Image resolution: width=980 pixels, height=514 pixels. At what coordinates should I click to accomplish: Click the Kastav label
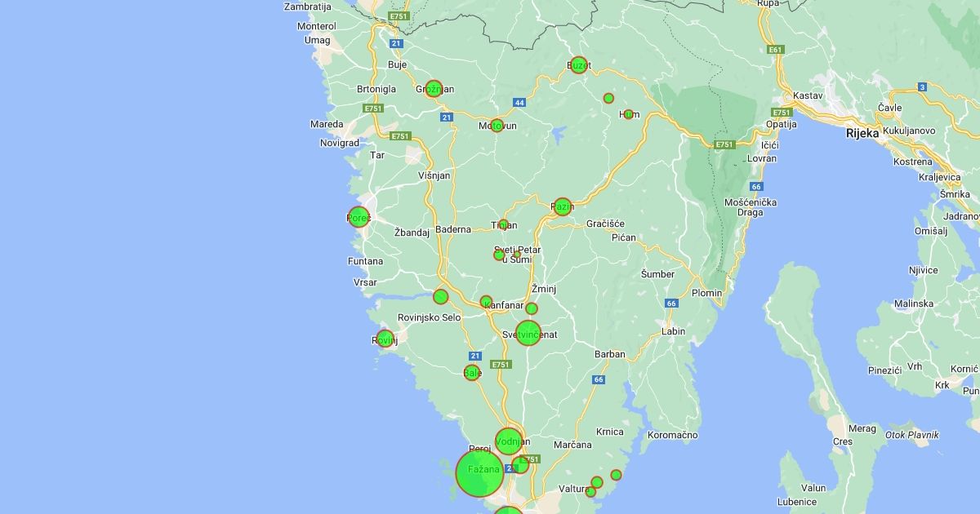pyautogui.click(x=808, y=95)
